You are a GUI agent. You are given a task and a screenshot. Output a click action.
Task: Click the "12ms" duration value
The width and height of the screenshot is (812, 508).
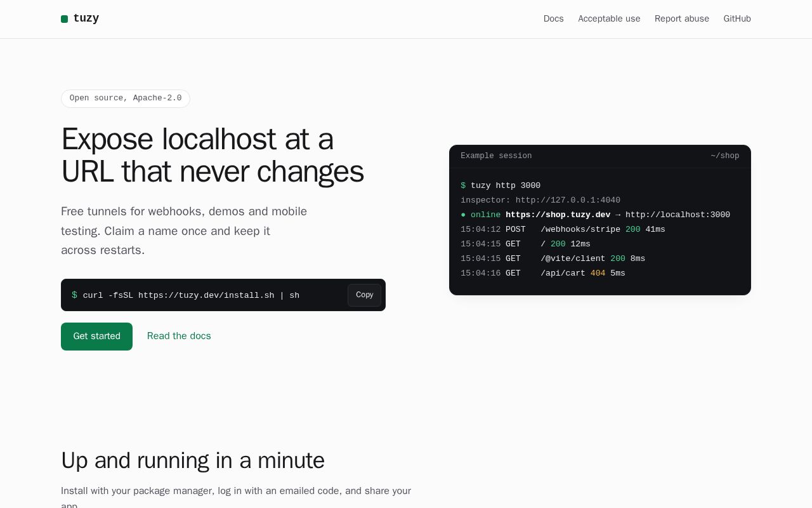580,244
